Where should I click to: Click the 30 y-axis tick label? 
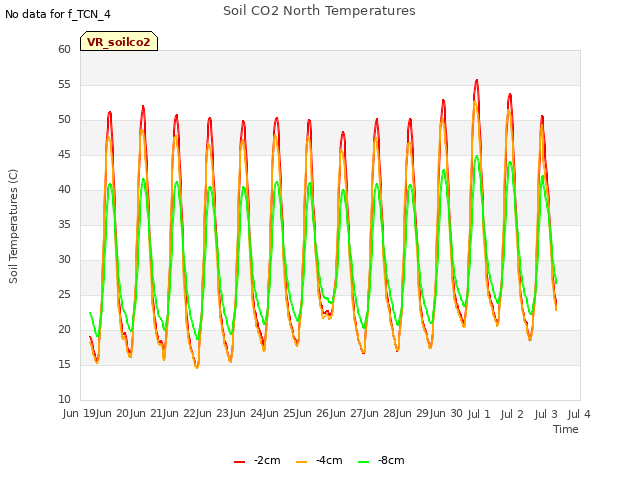point(64,260)
